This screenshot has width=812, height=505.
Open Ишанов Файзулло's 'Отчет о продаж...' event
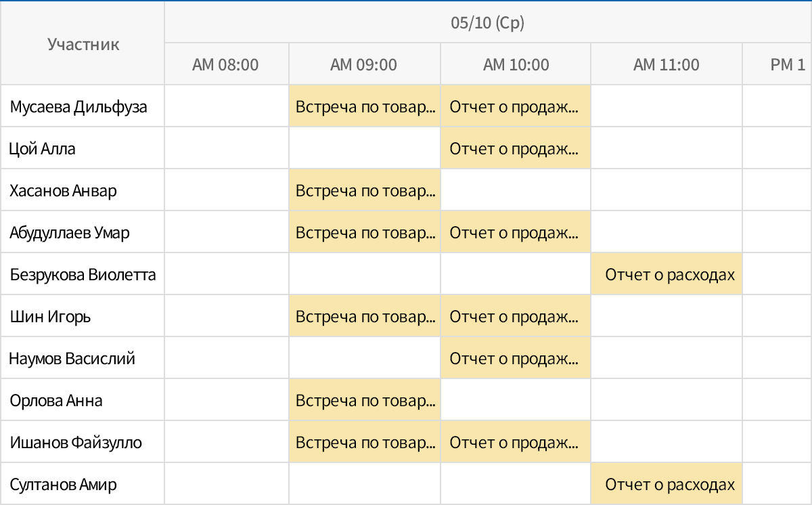coord(516,441)
